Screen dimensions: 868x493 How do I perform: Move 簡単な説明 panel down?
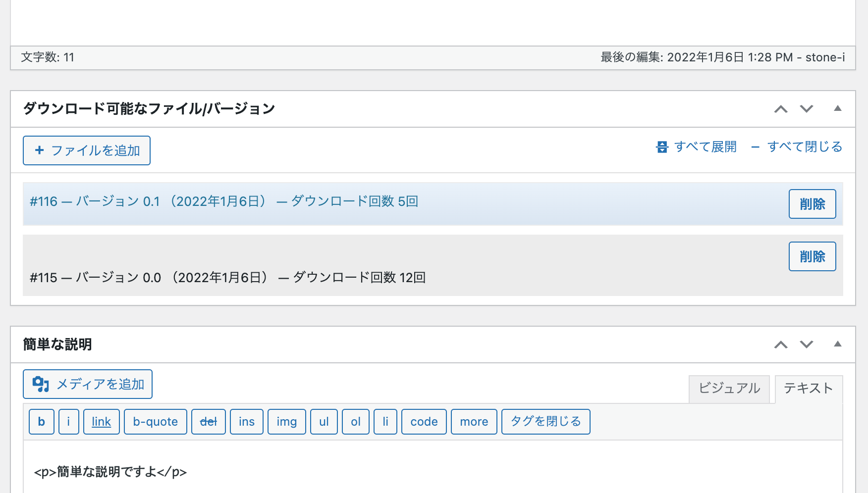[x=807, y=345]
